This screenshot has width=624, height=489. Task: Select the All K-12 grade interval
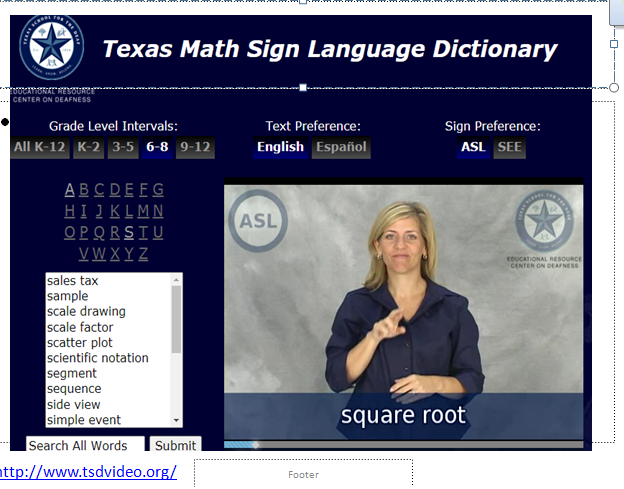coord(40,148)
